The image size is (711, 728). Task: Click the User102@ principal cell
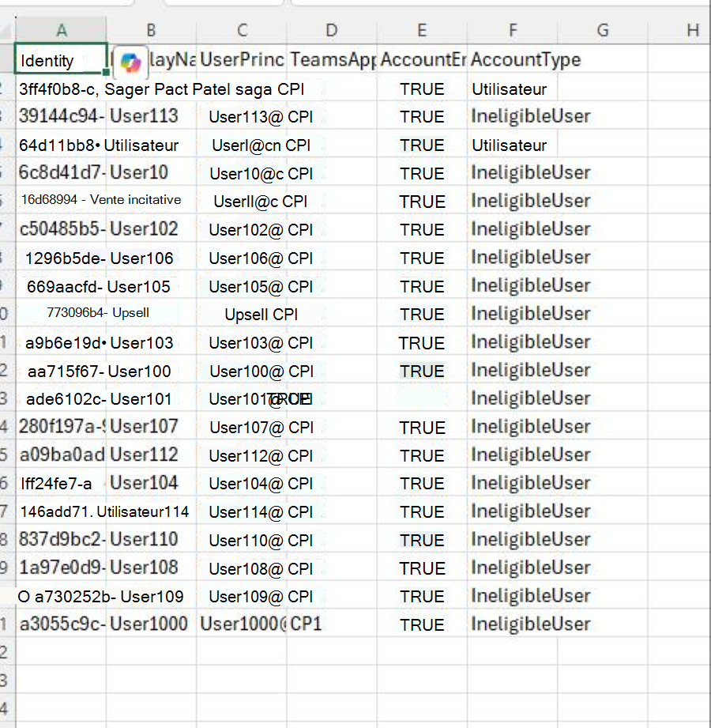tap(245, 230)
